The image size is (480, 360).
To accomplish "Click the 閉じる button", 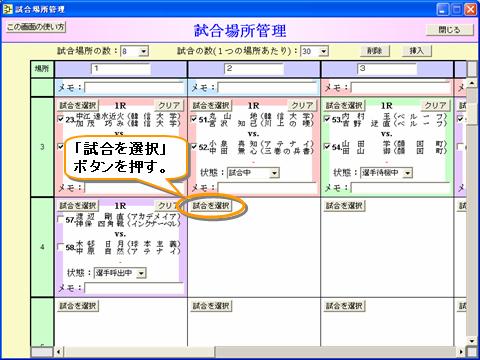I will (x=449, y=30).
